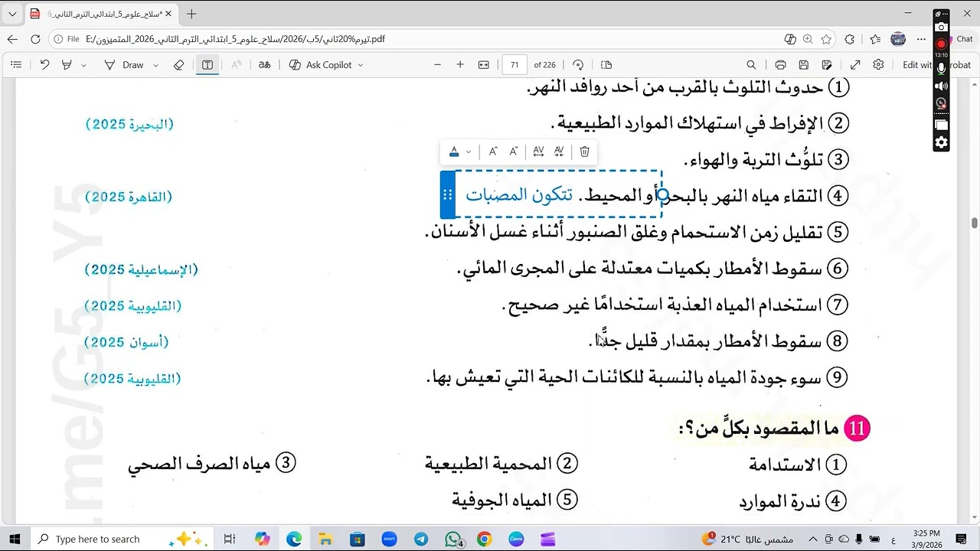This screenshot has width=980, height=551.
Task: Click the Windows Start button
Action: tap(15, 539)
